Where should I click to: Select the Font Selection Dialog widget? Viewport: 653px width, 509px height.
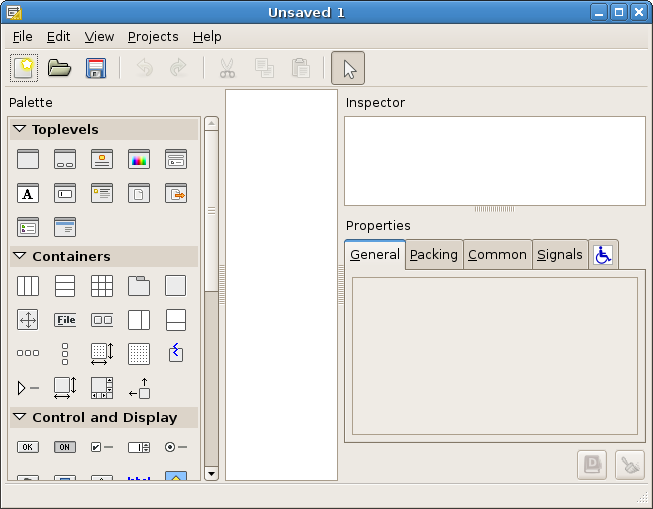point(28,193)
